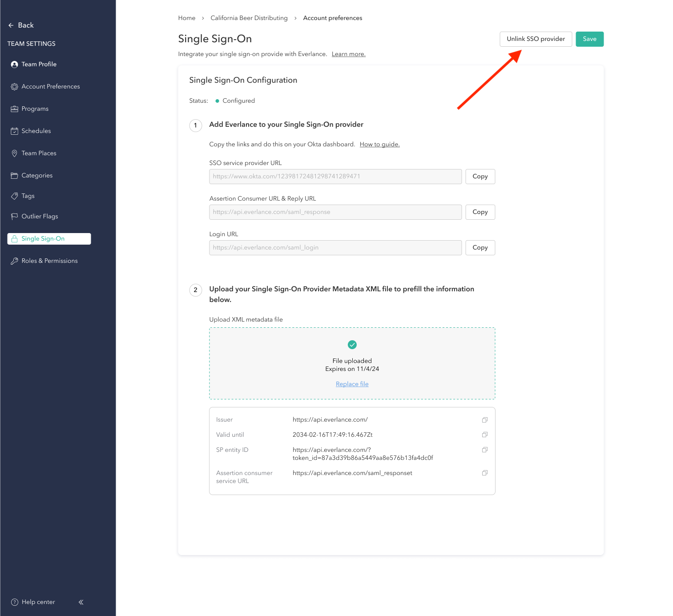Image resolution: width=673 pixels, height=616 pixels.
Task: Click the Team Profile avatar icon
Action: pos(14,64)
